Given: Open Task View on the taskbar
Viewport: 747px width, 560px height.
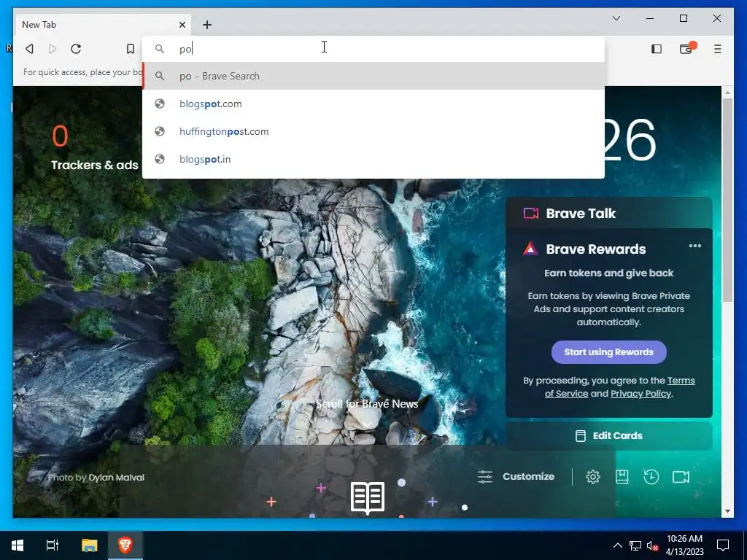Looking at the screenshot, I should pyautogui.click(x=52, y=545).
